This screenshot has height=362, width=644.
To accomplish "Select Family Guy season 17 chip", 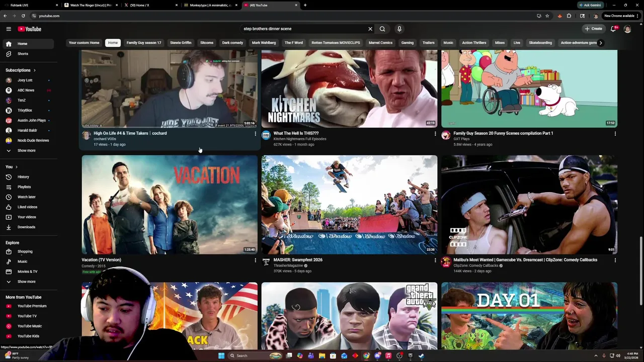I will 144,43.
